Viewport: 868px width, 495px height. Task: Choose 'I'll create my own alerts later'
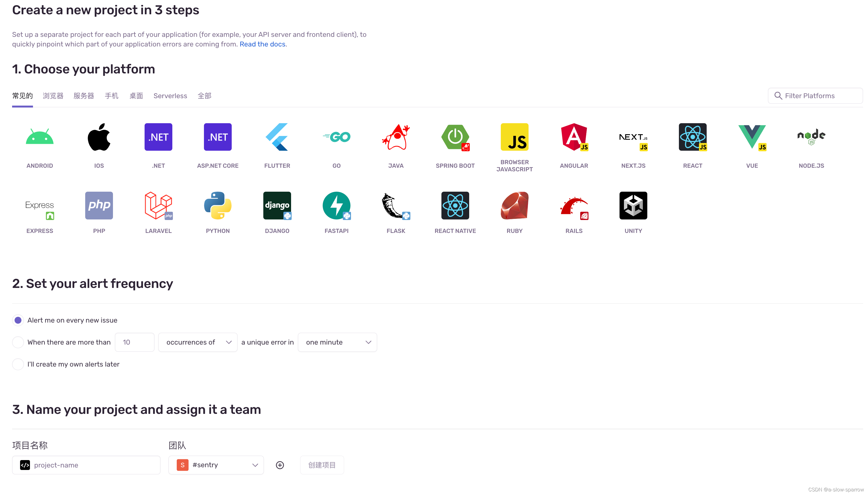click(x=18, y=364)
